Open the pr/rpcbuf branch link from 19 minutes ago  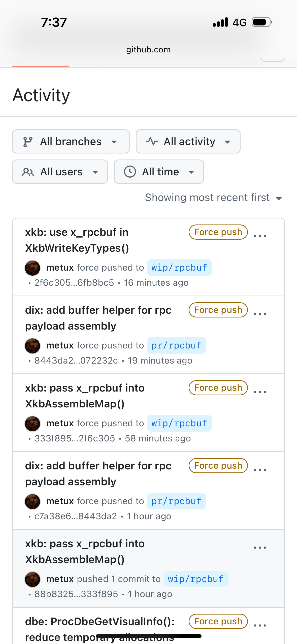[177, 345]
